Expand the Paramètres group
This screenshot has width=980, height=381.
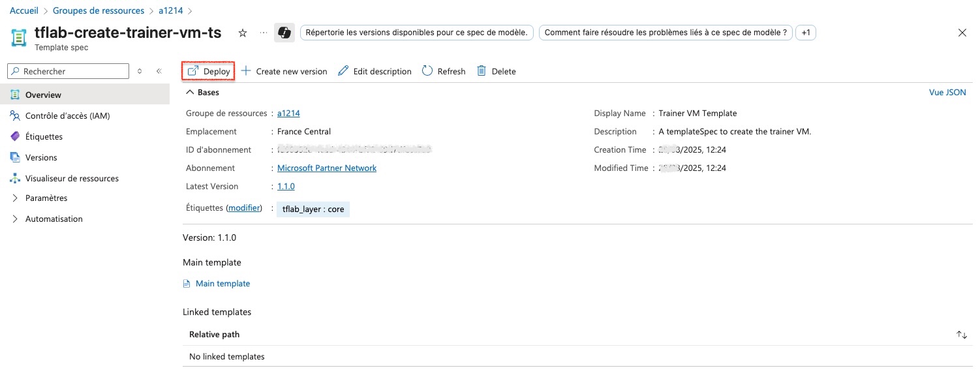point(46,198)
